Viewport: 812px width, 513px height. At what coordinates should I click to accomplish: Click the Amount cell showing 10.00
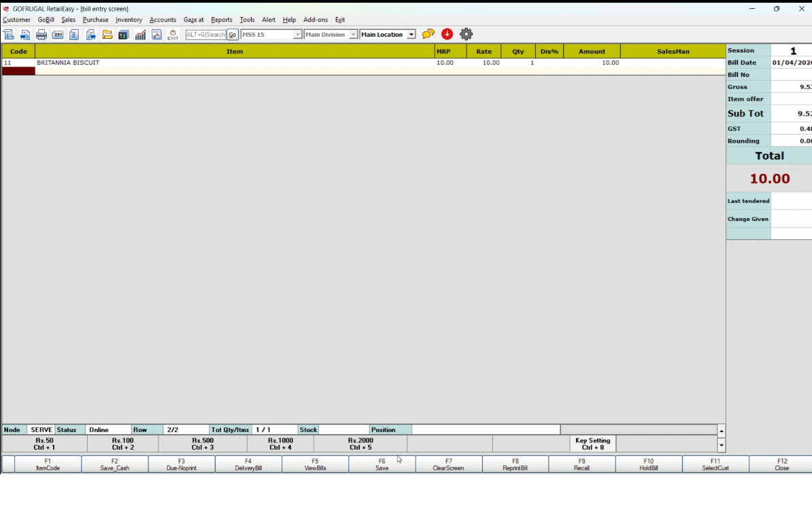[x=592, y=63]
